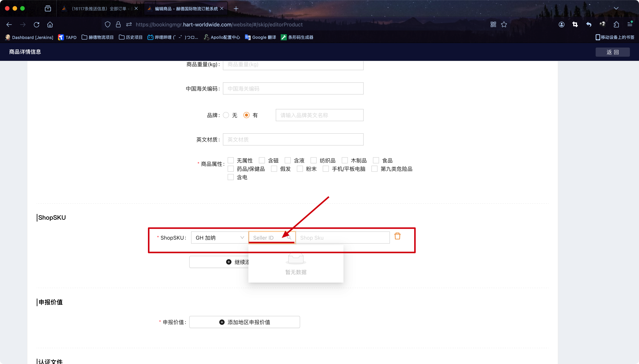This screenshot has height=364, width=639.
Task: Focus the 中国海关编码 input field
Action: [x=293, y=88]
